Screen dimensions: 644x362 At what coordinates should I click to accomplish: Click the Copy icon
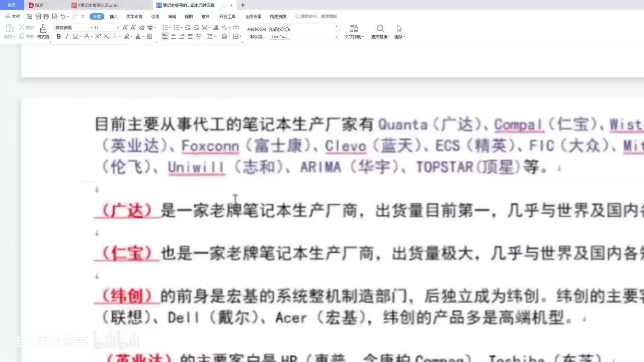coord(22,36)
